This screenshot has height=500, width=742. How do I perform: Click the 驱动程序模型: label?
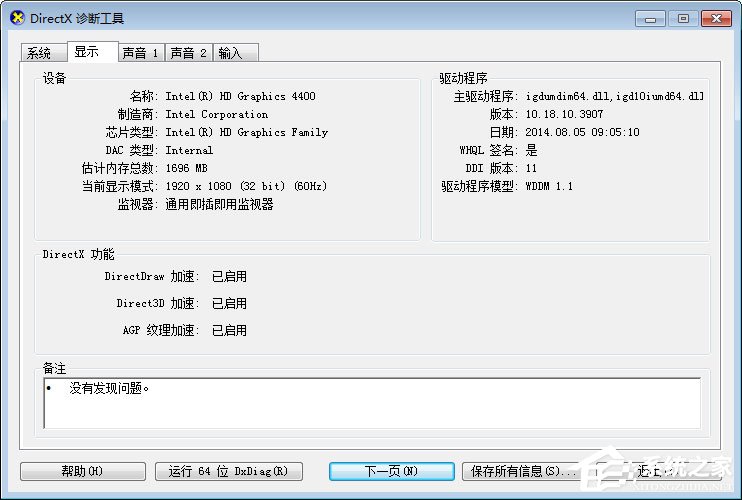tap(480, 186)
